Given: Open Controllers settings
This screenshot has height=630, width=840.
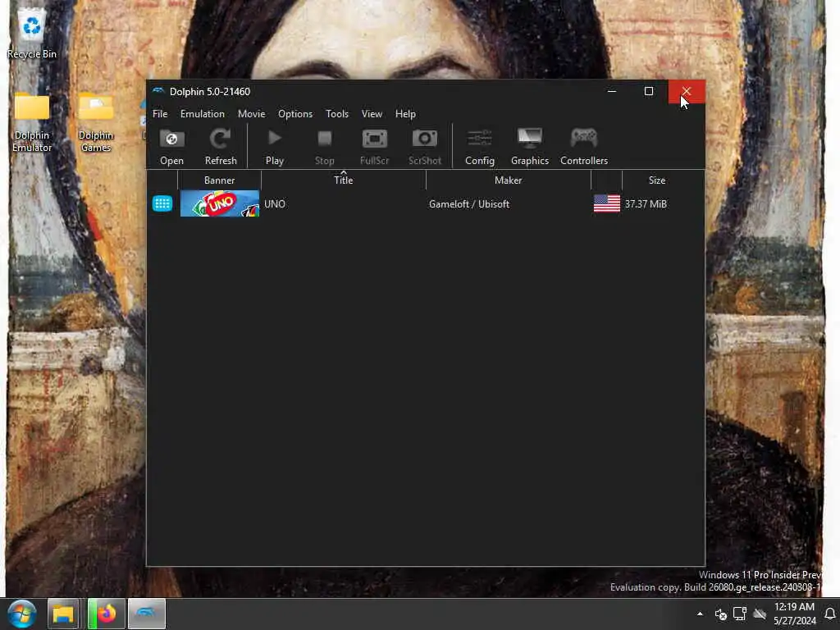Looking at the screenshot, I should point(584,146).
